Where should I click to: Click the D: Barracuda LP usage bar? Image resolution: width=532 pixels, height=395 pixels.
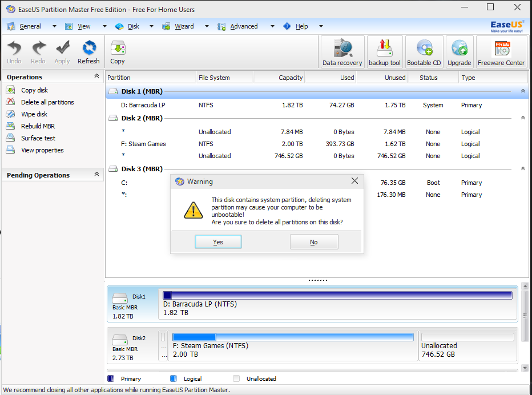point(337,296)
